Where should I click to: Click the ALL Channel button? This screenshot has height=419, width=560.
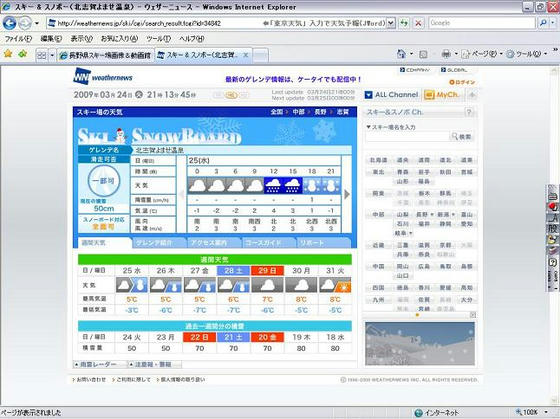pyautogui.click(x=392, y=95)
